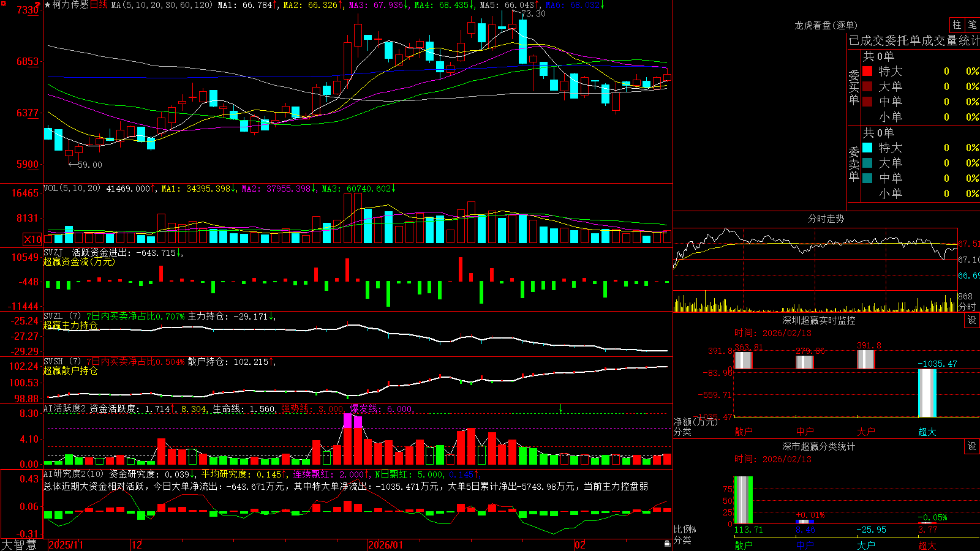Image resolution: width=980 pixels, height=551 pixels.
Task: Click the 龙虎看盘(逐单) panel title
Action: [826, 25]
